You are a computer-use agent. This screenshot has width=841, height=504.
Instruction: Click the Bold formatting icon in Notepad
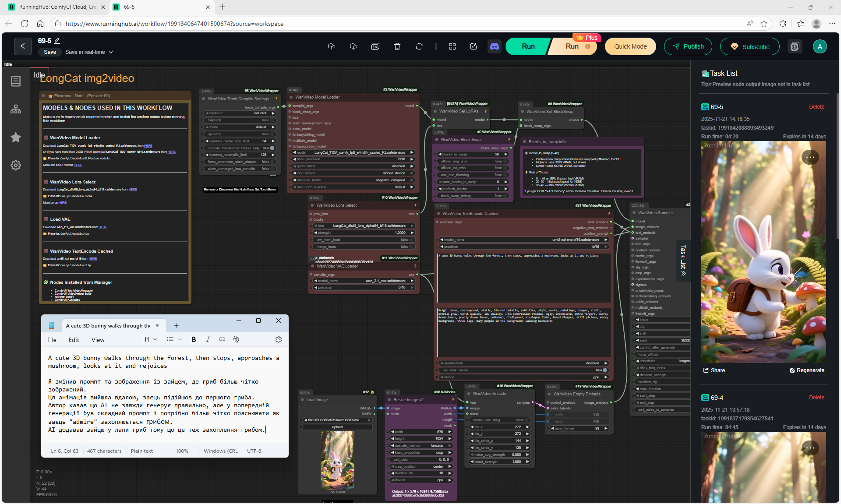(194, 339)
